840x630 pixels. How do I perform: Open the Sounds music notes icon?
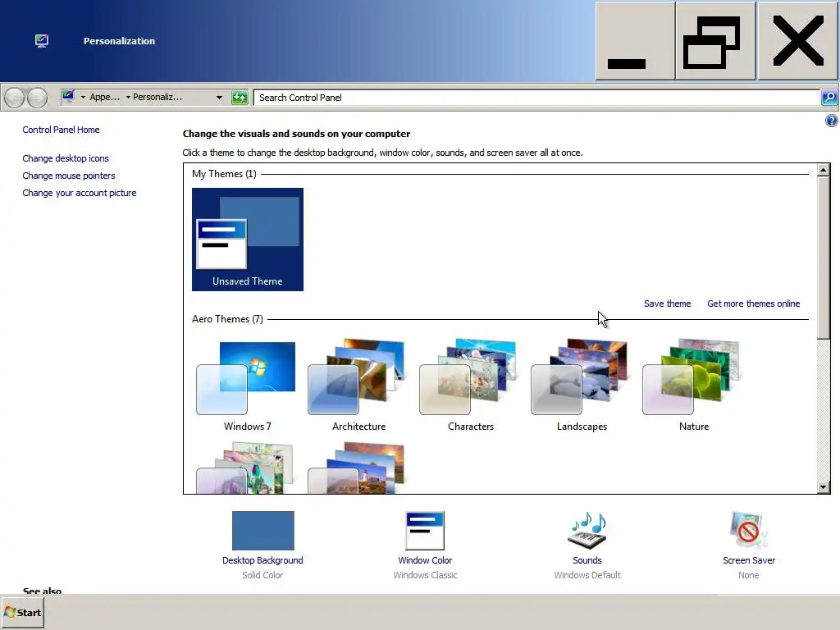(x=587, y=531)
